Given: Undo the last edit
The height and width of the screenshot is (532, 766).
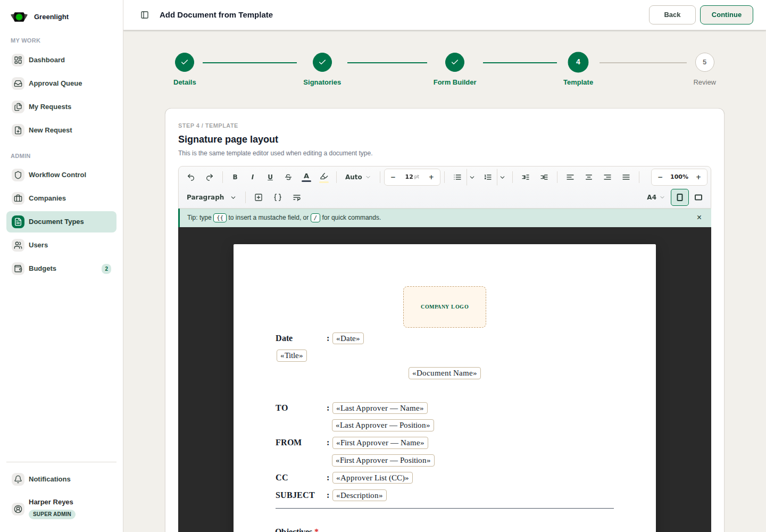Looking at the screenshot, I should (x=191, y=177).
